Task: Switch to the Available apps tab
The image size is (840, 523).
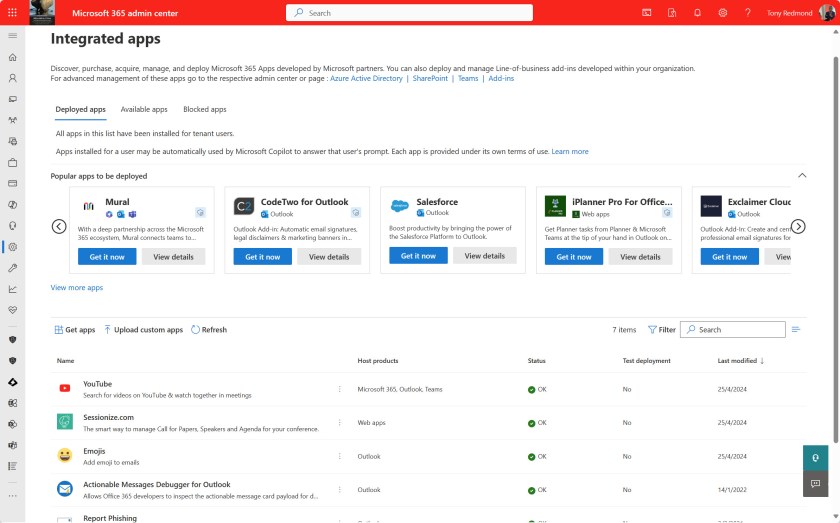Action: 144,109
